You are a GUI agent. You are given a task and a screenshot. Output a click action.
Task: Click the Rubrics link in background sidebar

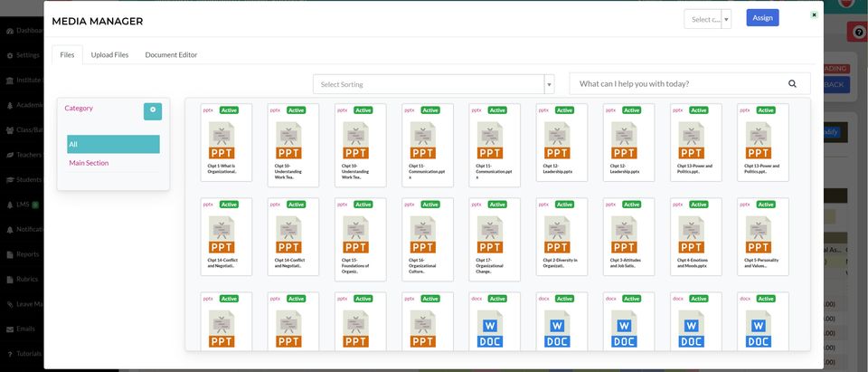point(28,280)
